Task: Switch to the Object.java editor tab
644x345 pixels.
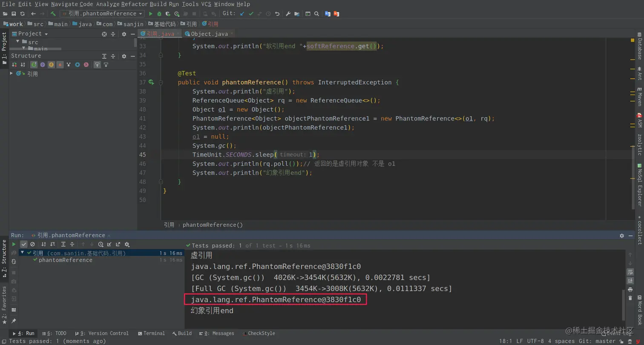Action: coord(209,34)
